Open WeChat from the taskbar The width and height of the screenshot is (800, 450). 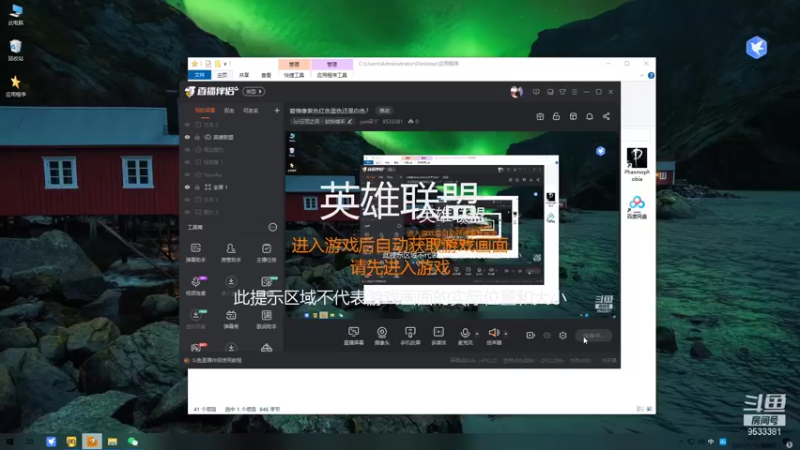pyautogui.click(x=133, y=441)
